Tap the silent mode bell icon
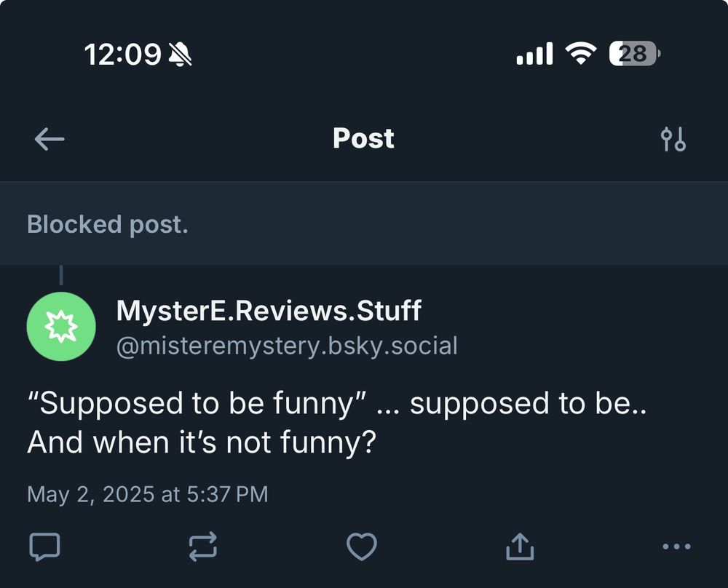 coord(180,55)
